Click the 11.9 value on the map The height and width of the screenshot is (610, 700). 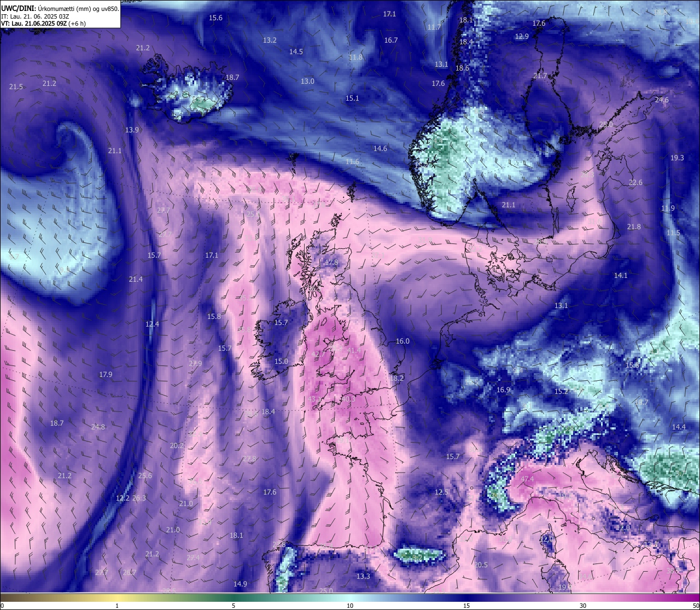click(668, 208)
